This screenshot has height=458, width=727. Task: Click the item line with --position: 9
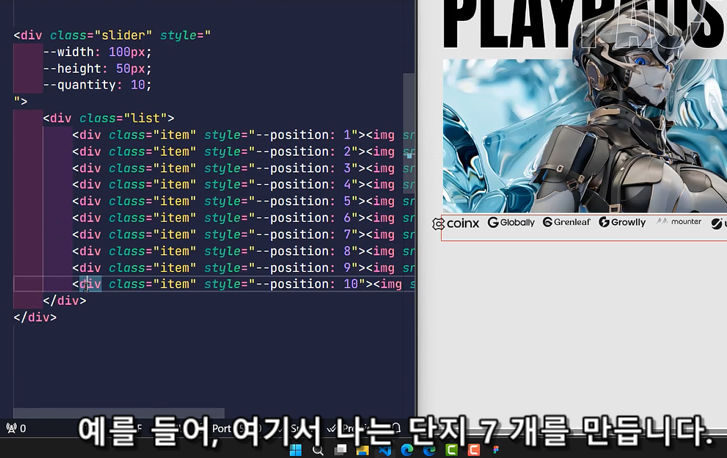click(x=243, y=268)
